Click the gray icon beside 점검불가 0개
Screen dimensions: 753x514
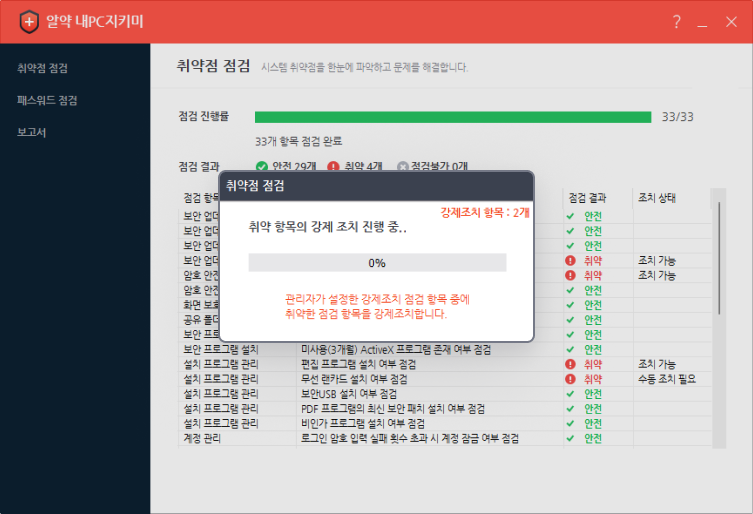pos(402,166)
